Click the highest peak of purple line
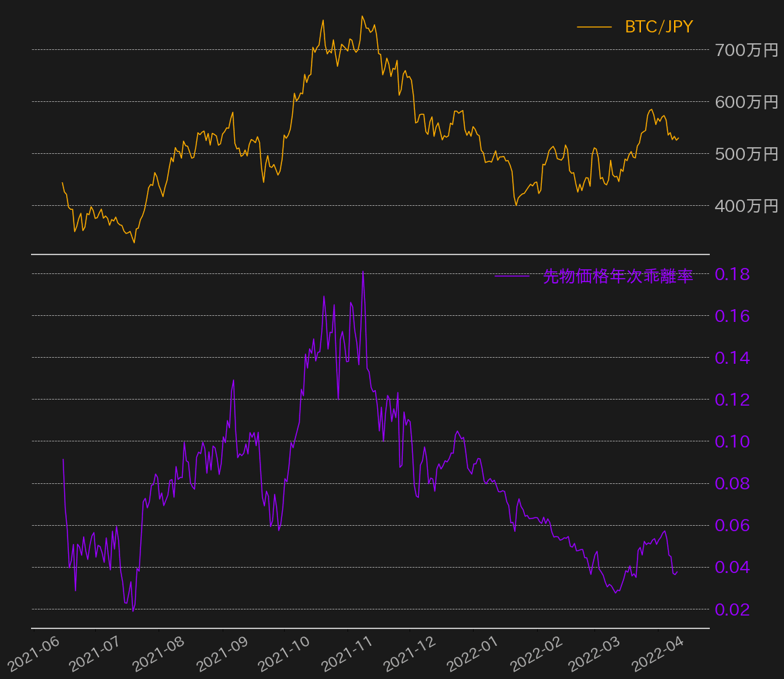This screenshot has width=784, height=679. (363, 271)
